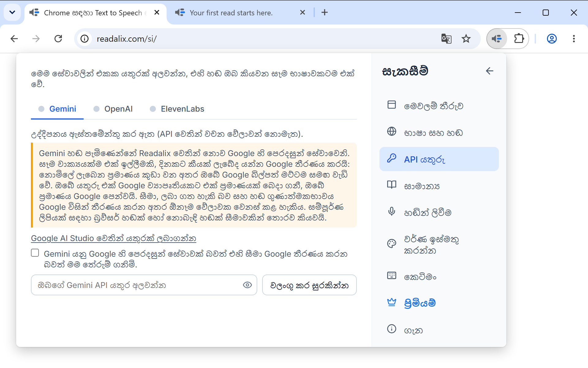Image resolution: width=588 pixels, height=368 pixels.
Task: Open සාමාන්‍ය settings section
Action: point(439,186)
